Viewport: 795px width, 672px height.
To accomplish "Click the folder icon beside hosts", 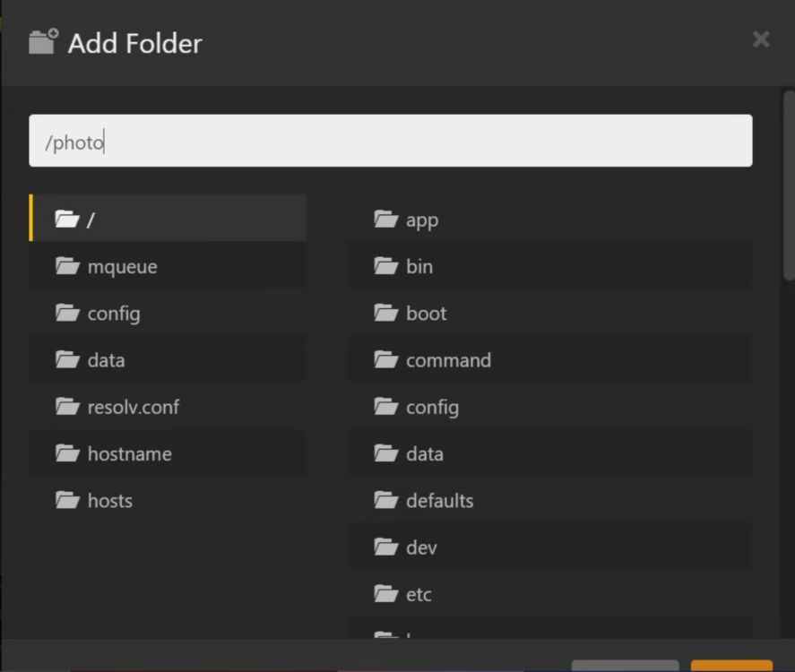I will [x=67, y=500].
